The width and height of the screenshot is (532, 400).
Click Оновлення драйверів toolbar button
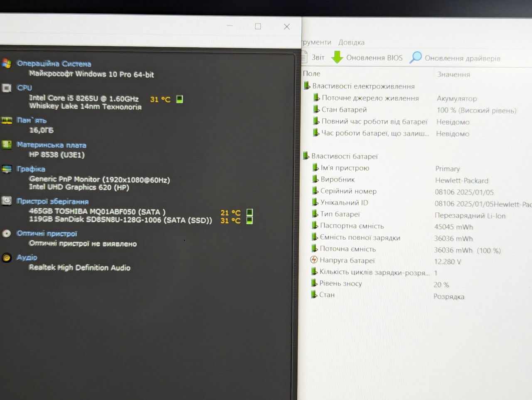pyautogui.click(x=455, y=58)
